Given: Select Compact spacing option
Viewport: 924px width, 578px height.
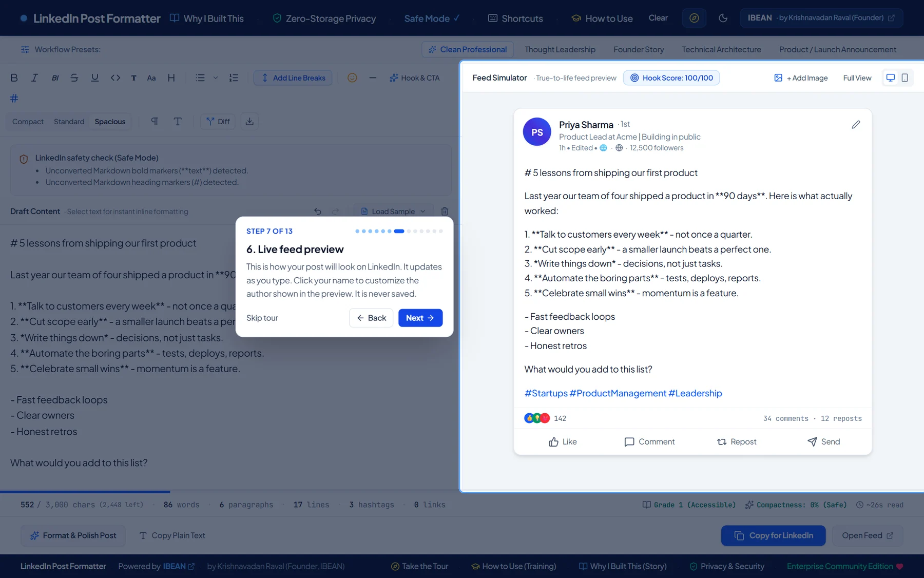Looking at the screenshot, I should (x=28, y=122).
